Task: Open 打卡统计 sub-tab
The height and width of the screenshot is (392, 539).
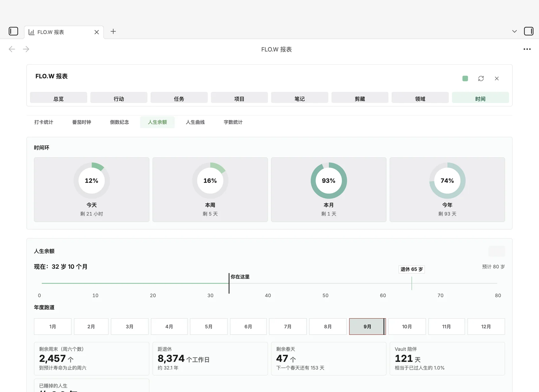Action: coord(44,122)
